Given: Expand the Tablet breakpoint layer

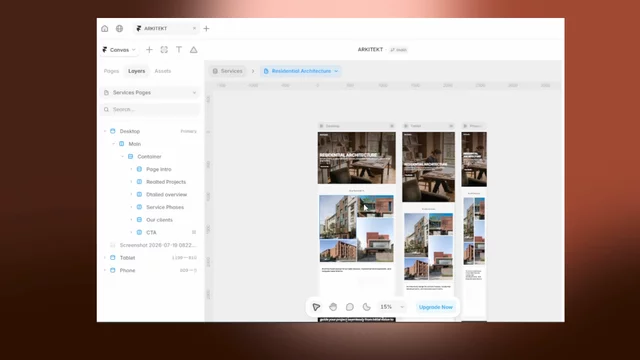Looking at the screenshot, I should [x=105, y=258].
